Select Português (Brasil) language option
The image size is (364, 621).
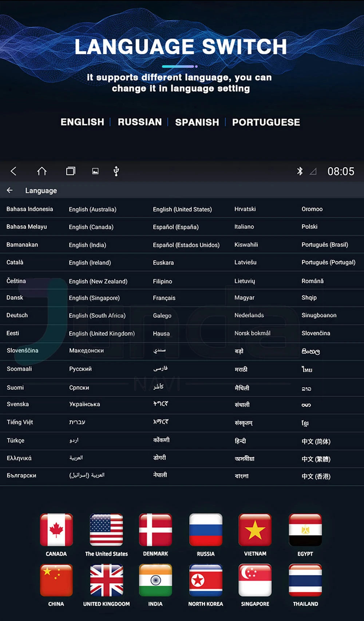[x=324, y=245]
